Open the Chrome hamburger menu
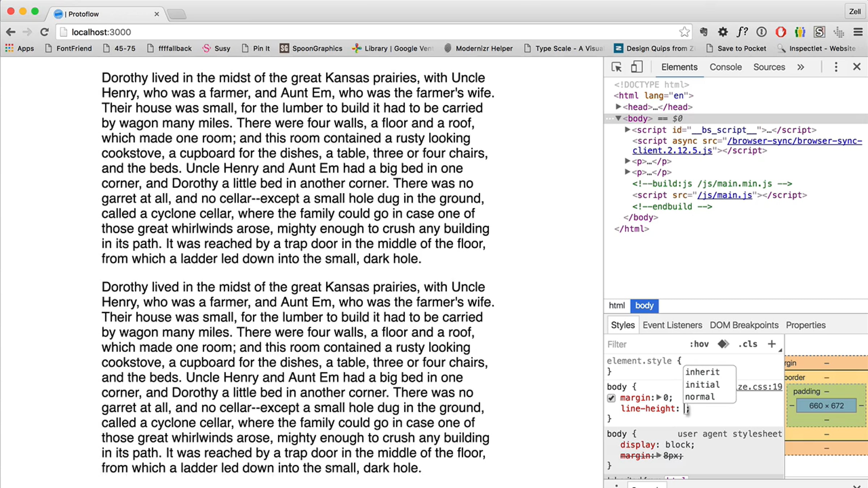Screen dimensions: 868x488 858,32
